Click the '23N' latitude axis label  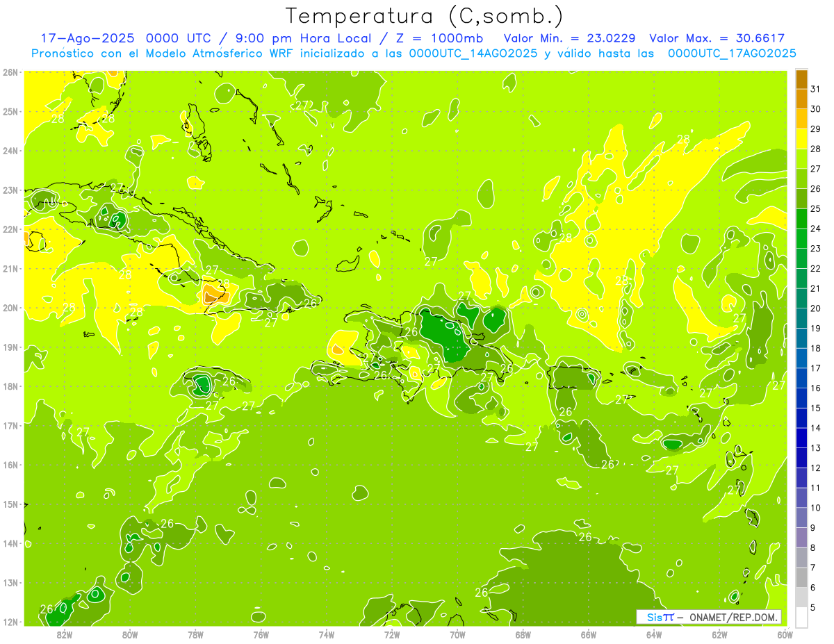(10, 190)
